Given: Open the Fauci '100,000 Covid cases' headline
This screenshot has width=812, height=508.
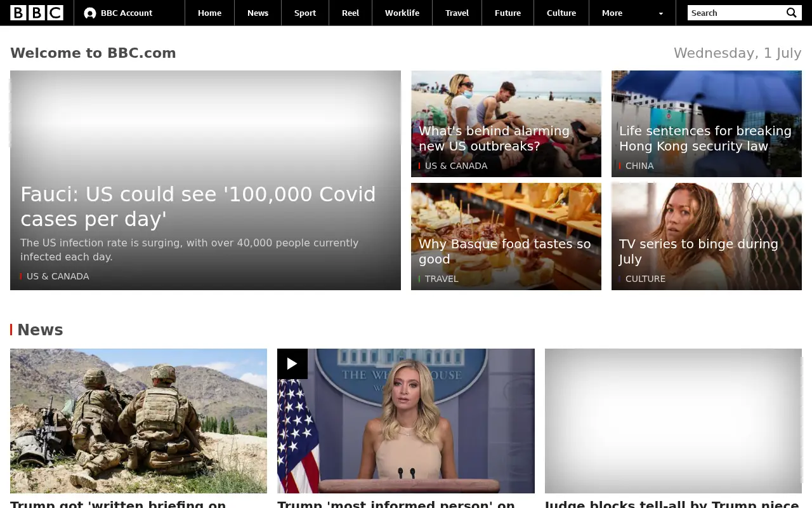Looking at the screenshot, I should 198,206.
